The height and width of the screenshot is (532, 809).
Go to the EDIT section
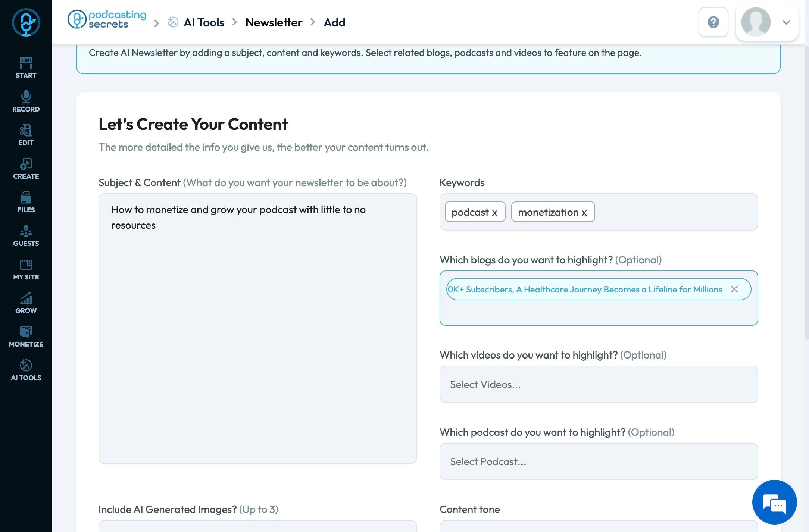[x=26, y=135]
